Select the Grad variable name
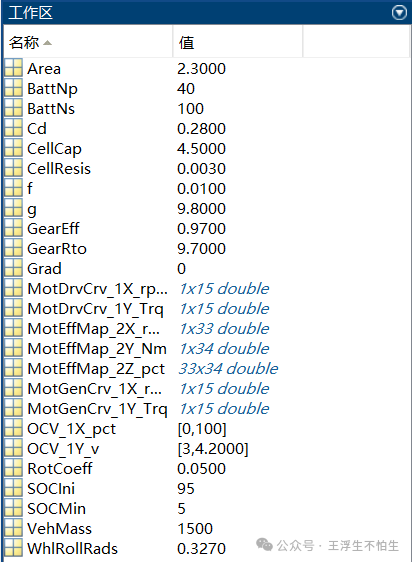This screenshot has width=412, height=562. (x=44, y=269)
